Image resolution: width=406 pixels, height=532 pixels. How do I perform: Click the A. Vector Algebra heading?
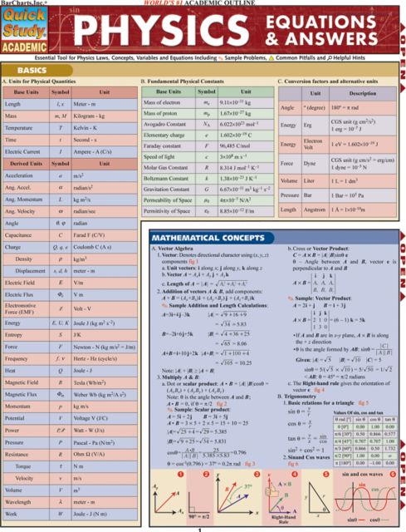click(171, 249)
